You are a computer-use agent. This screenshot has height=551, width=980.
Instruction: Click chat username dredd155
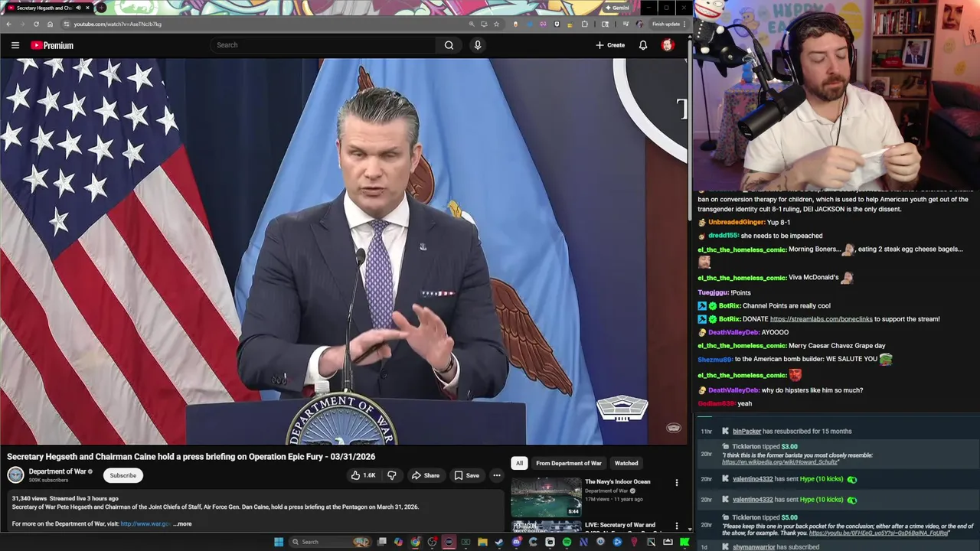pos(724,236)
